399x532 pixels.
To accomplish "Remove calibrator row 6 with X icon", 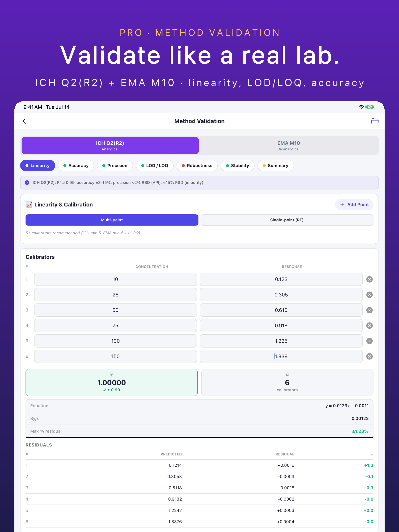I will [369, 356].
